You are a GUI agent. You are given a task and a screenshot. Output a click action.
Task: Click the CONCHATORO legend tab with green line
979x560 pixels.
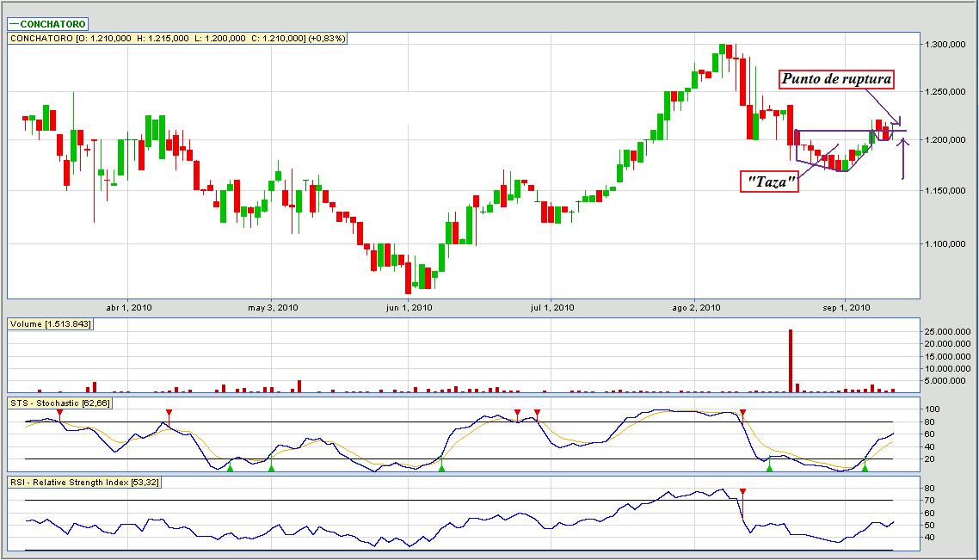48,24
